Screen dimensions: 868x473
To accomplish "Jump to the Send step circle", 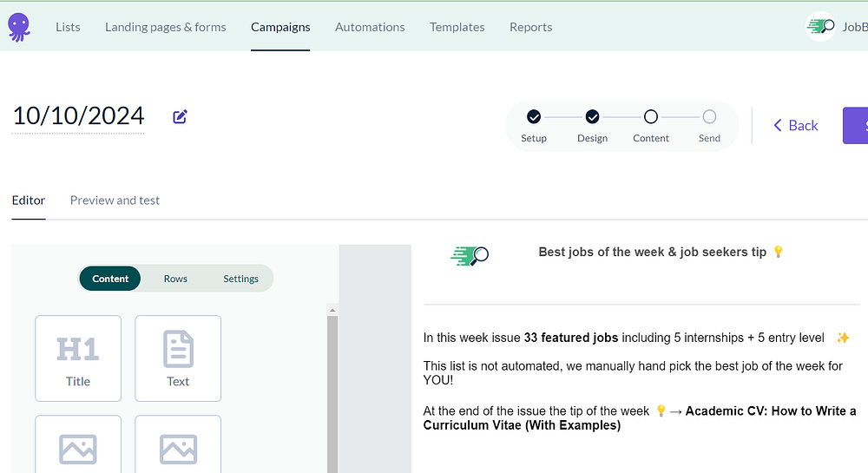I will [709, 117].
